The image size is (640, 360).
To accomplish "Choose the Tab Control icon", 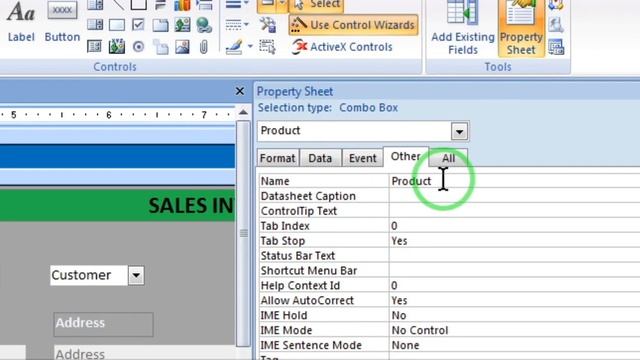I will (160, 24).
